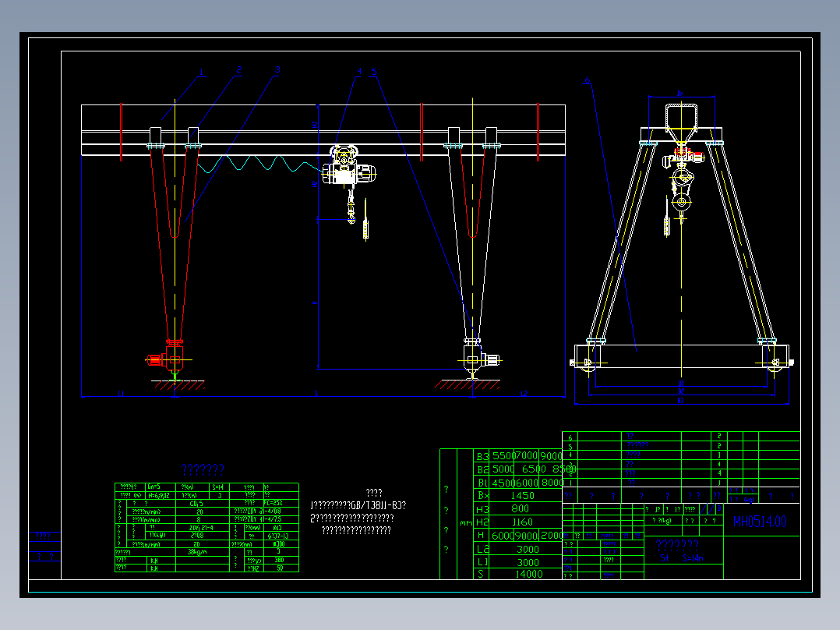The height and width of the screenshot is (630, 840).
Task: Click the 3000 value in row L1
Action: point(528,562)
